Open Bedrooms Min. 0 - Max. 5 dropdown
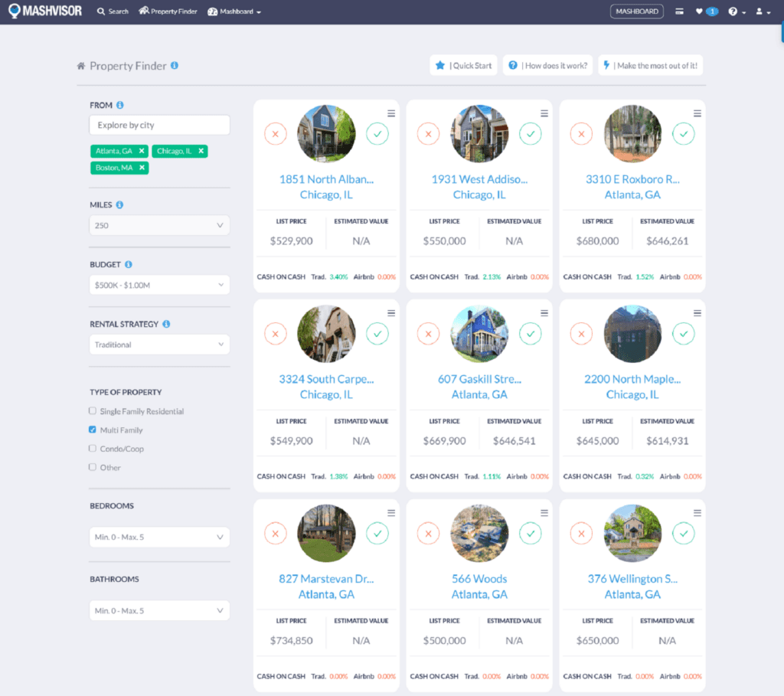This screenshot has height=696, width=784. point(159,537)
